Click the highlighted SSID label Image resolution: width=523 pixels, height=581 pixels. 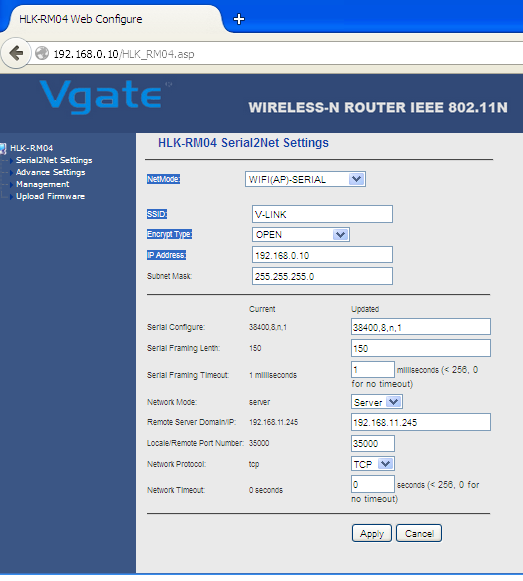click(x=157, y=214)
